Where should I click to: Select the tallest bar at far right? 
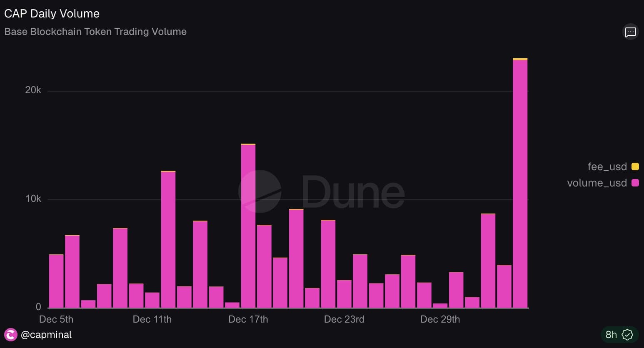tap(520, 183)
